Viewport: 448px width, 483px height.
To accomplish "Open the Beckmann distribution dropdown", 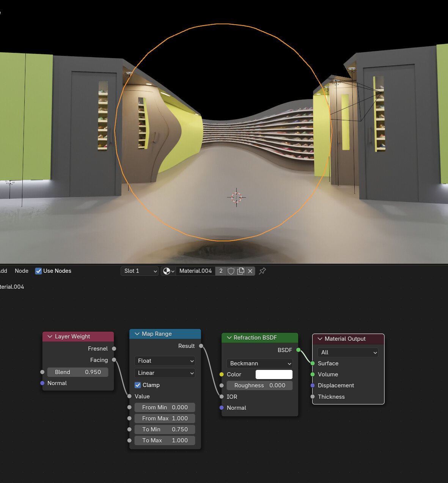I will pyautogui.click(x=259, y=363).
